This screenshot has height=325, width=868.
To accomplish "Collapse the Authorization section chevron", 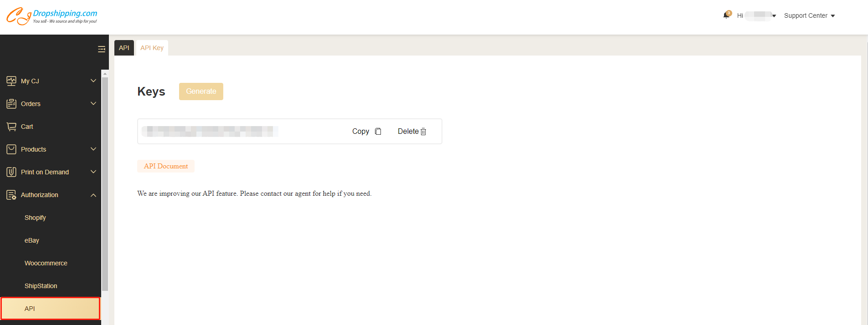I will click(x=93, y=195).
